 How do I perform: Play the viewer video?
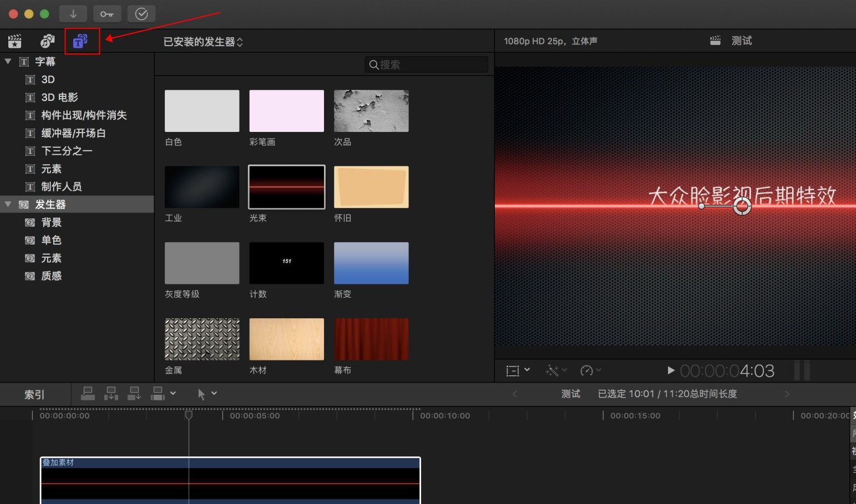(x=671, y=370)
